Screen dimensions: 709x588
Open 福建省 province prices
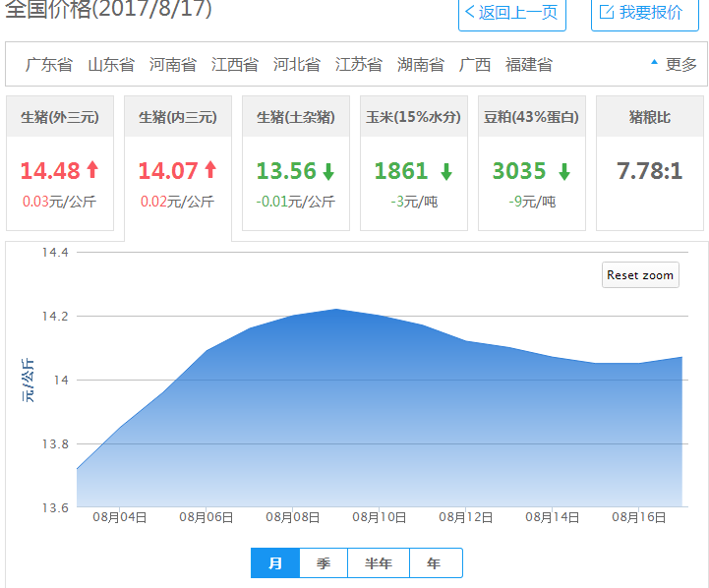coord(529,65)
